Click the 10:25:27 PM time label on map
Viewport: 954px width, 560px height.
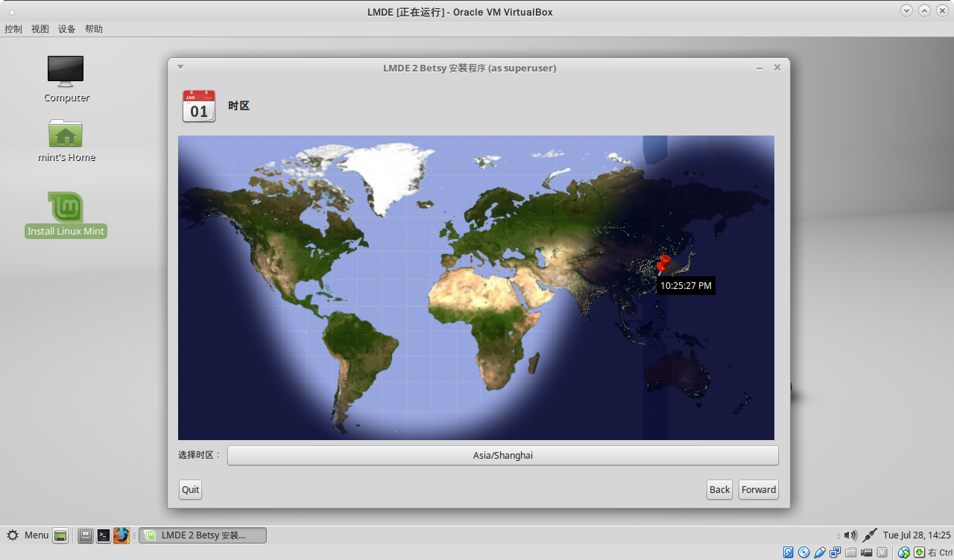[x=686, y=285]
